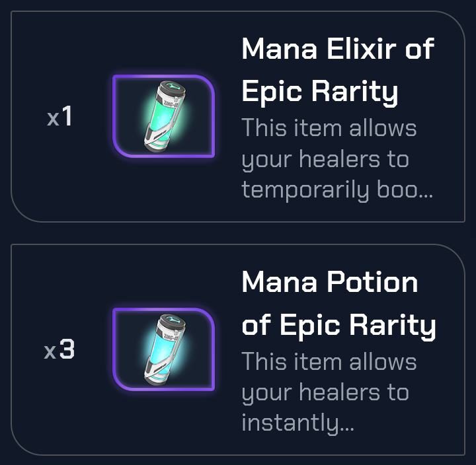The height and width of the screenshot is (465, 476).
Task: Click the 'temporarily boo…' truncated text
Action: coord(337,190)
